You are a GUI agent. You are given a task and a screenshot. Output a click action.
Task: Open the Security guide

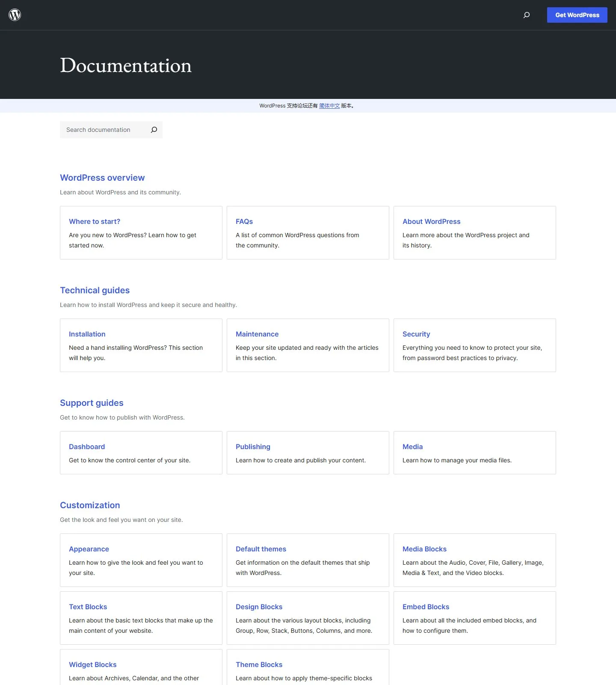(416, 334)
